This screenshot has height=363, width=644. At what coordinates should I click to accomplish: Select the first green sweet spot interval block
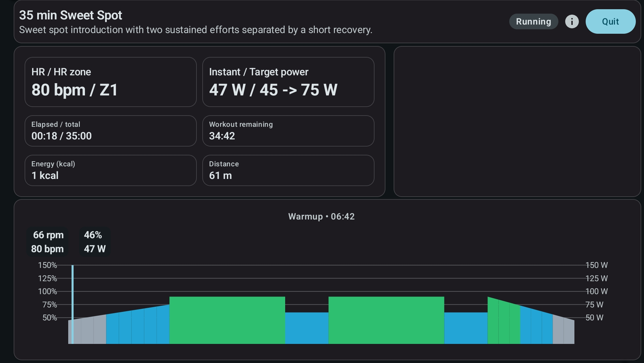(227, 320)
